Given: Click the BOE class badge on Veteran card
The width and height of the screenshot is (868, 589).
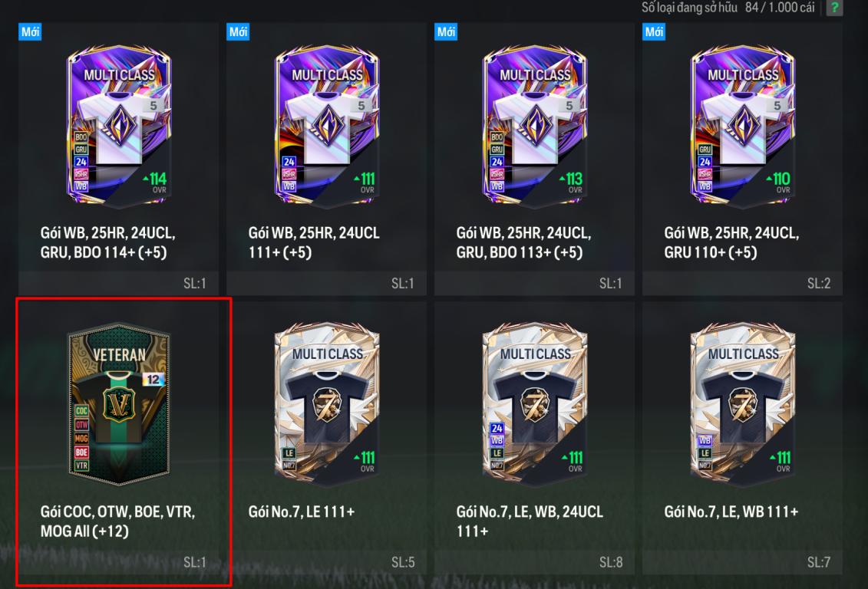Looking at the screenshot, I should tap(81, 452).
